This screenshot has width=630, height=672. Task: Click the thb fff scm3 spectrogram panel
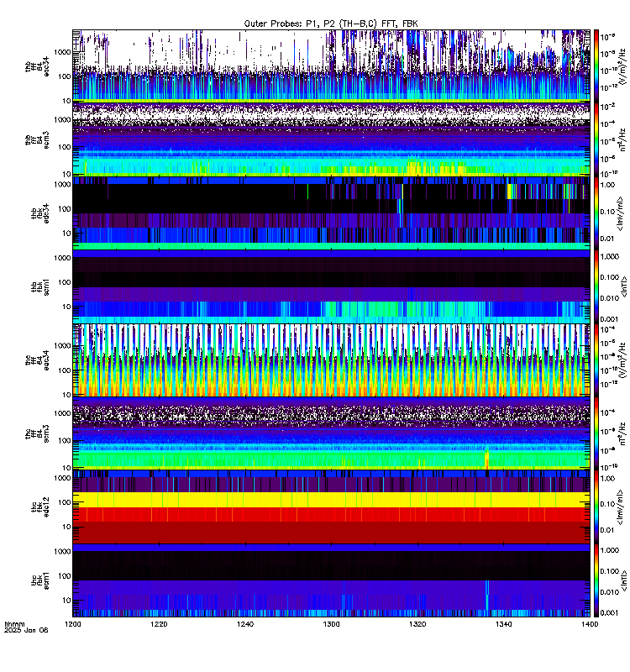331,139
